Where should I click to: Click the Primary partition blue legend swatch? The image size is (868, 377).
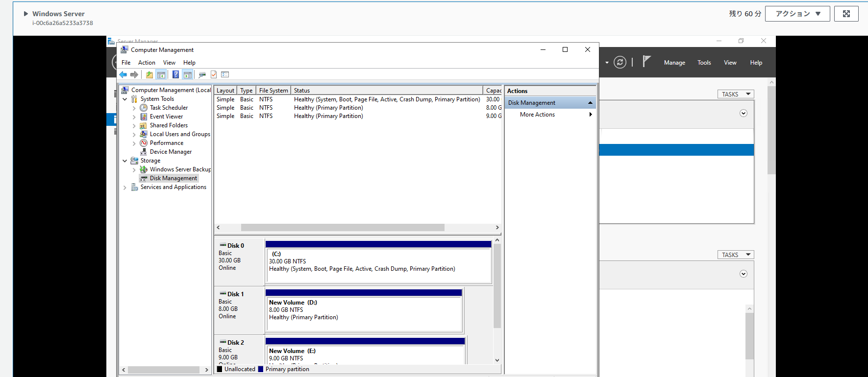coord(261,369)
